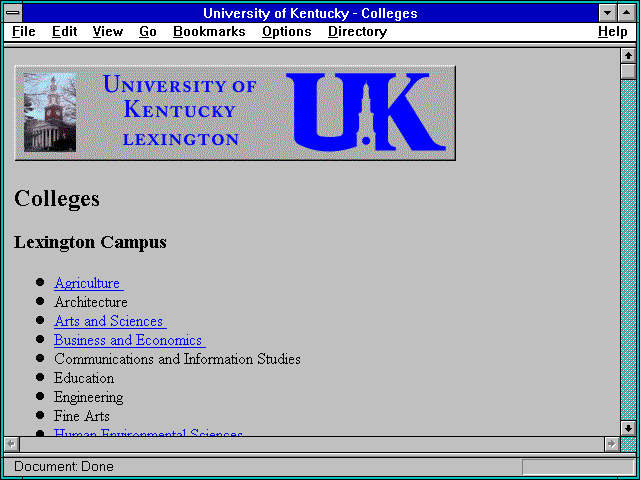Image resolution: width=640 pixels, height=480 pixels.
Task: Click the vertical scrollbar track below the thumb
Action: pos(628,250)
